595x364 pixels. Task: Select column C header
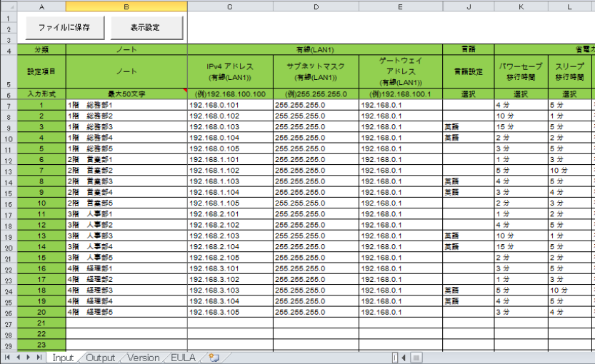[x=230, y=6]
